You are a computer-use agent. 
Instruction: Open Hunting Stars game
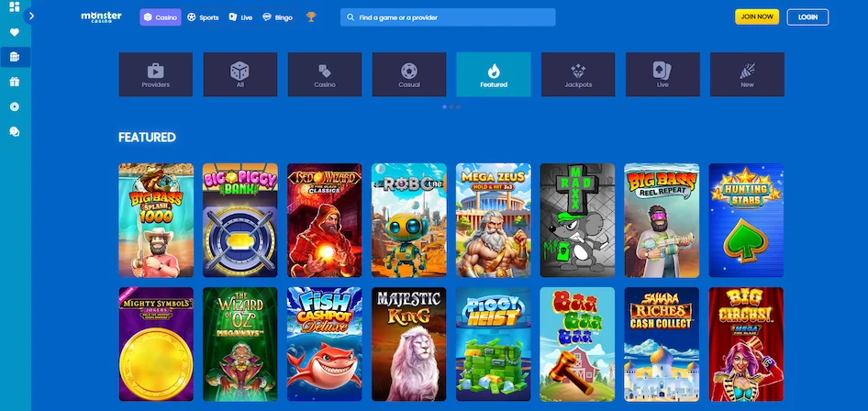[746, 220]
